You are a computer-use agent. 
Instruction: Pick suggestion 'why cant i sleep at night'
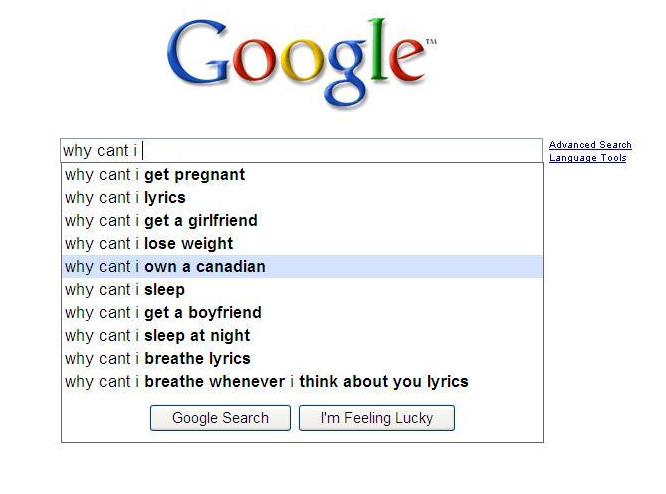(302, 335)
